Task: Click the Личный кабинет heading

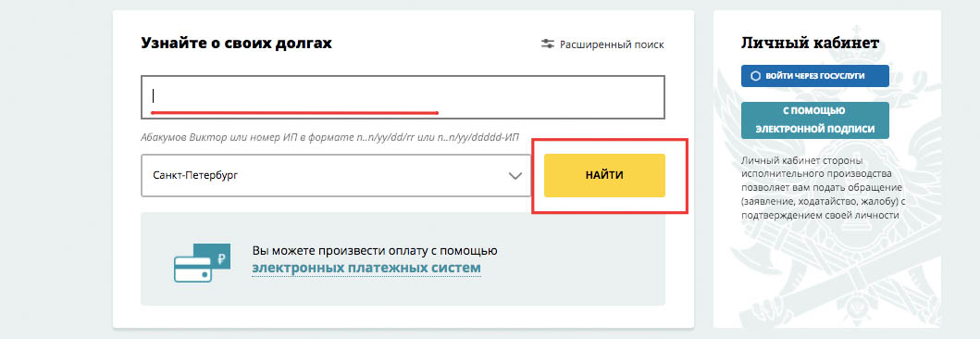Action: coord(810,43)
